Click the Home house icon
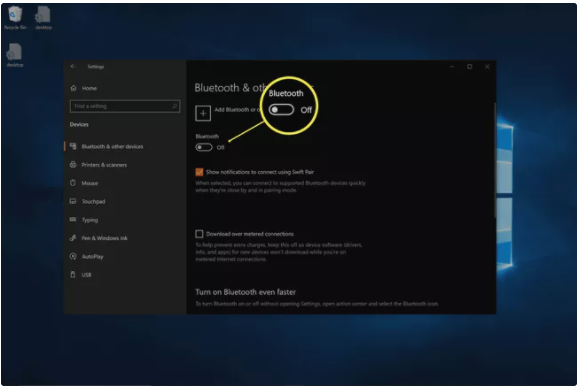This screenshot has height=392, width=580. click(x=73, y=88)
